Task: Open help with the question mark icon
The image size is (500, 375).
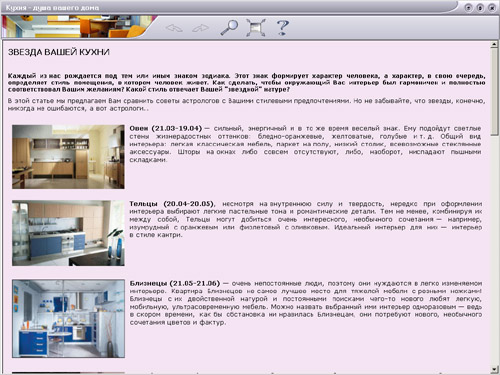Action: [x=282, y=27]
